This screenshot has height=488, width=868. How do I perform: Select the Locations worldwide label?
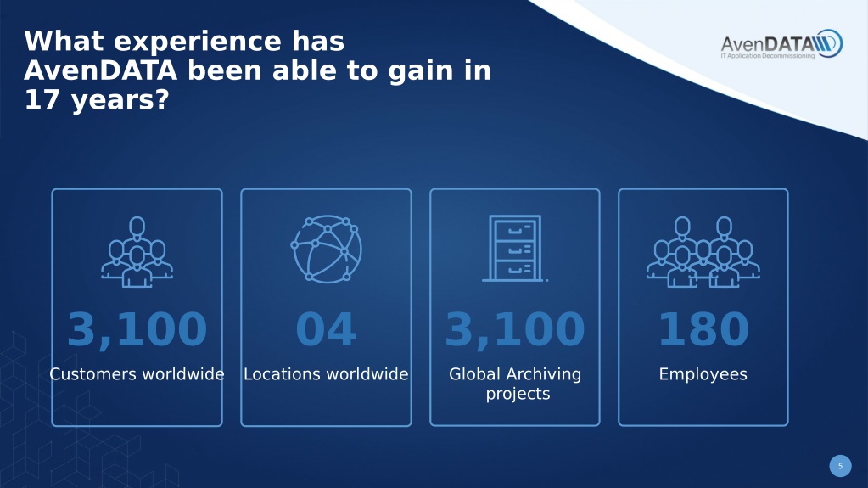pos(326,374)
